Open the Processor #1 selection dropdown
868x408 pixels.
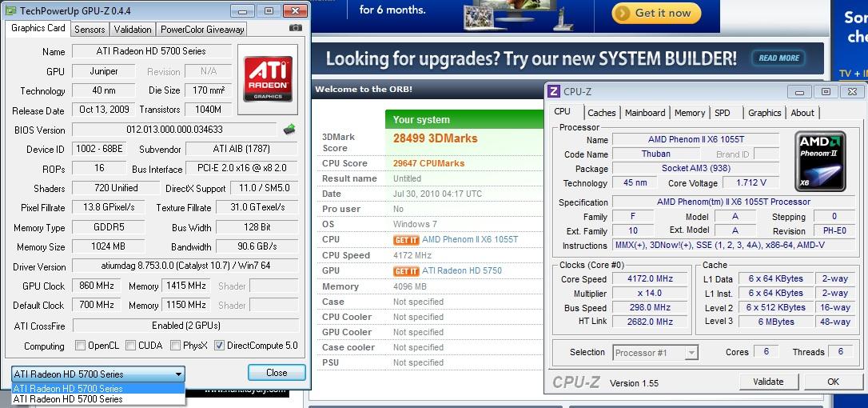click(655, 353)
